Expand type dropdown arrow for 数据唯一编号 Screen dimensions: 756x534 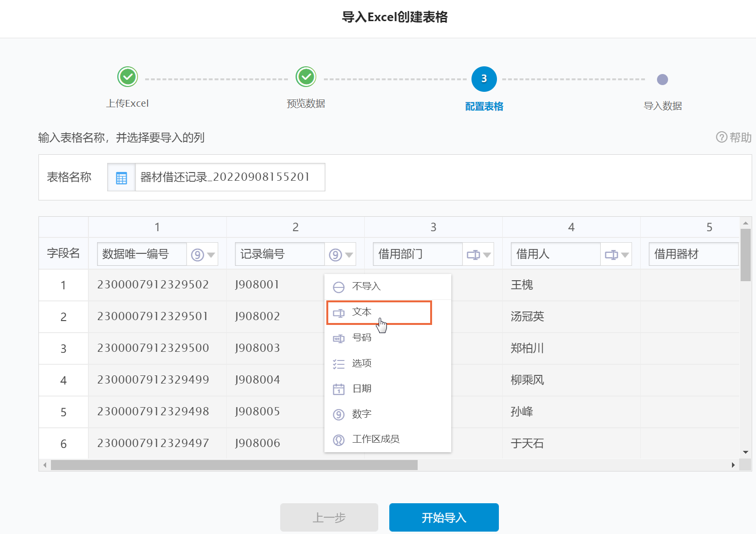point(211,255)
